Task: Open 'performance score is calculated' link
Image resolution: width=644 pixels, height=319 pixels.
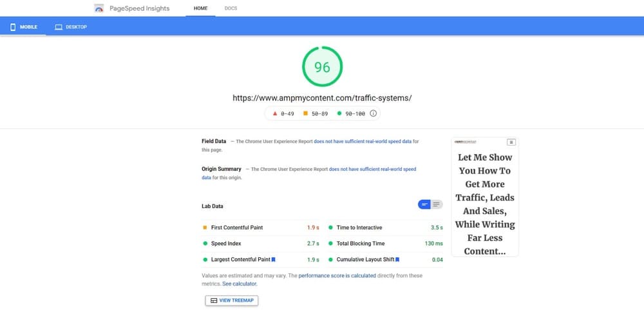Action: 337,275
